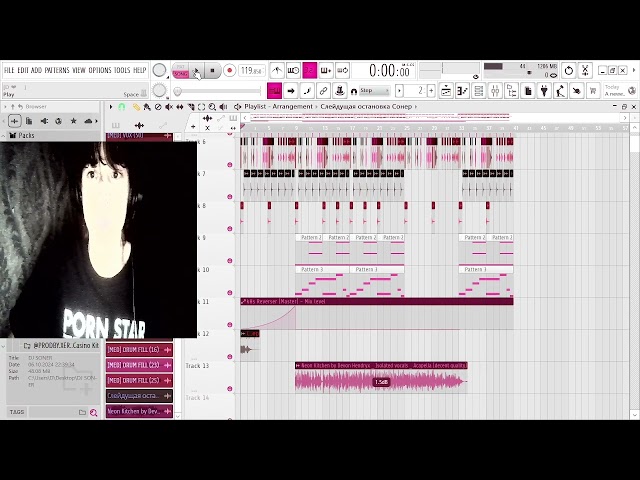Click the tempo field showing 119
The width and height of the screenshot is (640, 480).
[x=251, y=71]
